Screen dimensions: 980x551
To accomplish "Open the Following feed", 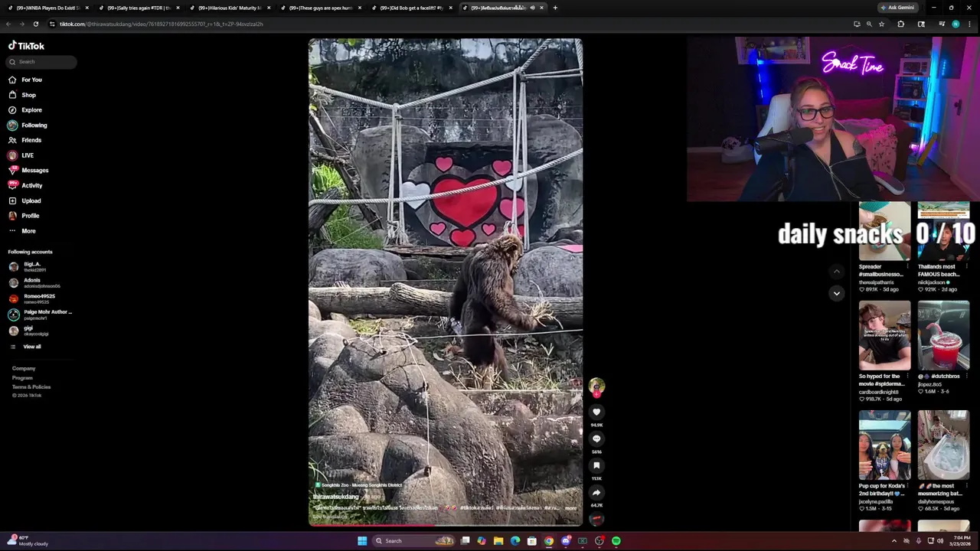I will coord(28,125).
